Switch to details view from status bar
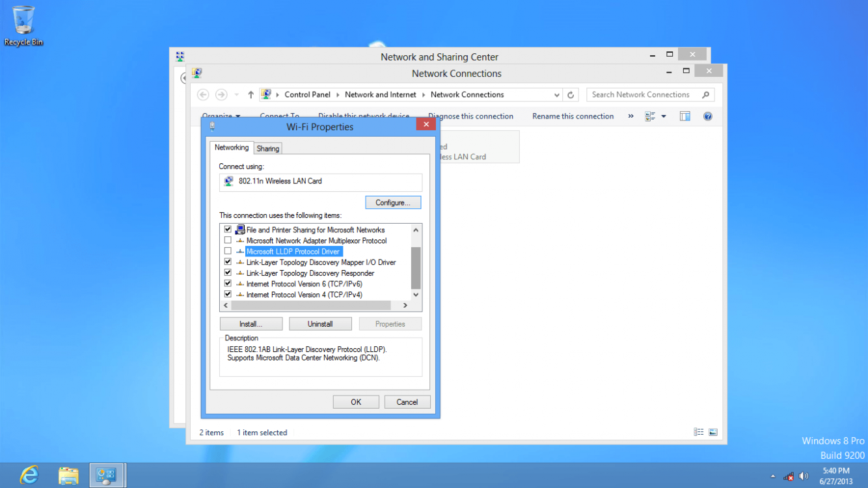868x488 pixels. (698, 432)
